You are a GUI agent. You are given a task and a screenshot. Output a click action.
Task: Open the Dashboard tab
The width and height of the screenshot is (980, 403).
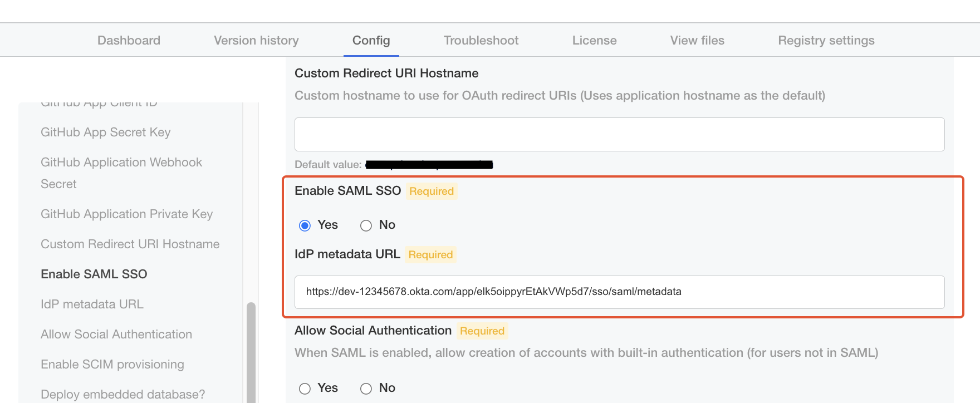click(129, 41)
